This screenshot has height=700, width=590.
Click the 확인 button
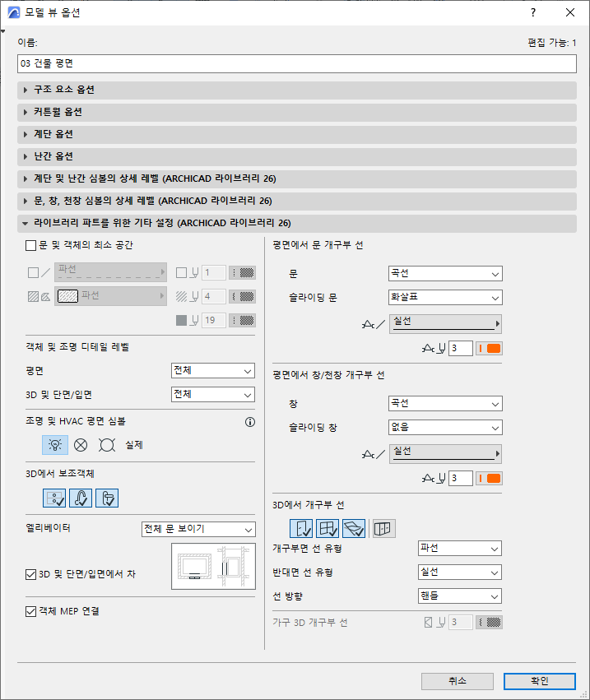pyautogui.click(x=540, y=681)
